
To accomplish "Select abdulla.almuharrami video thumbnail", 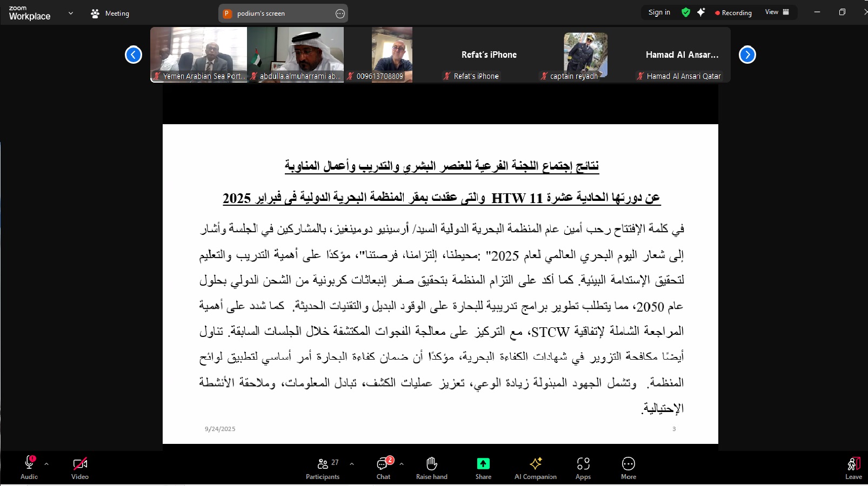I will point(296,55).
